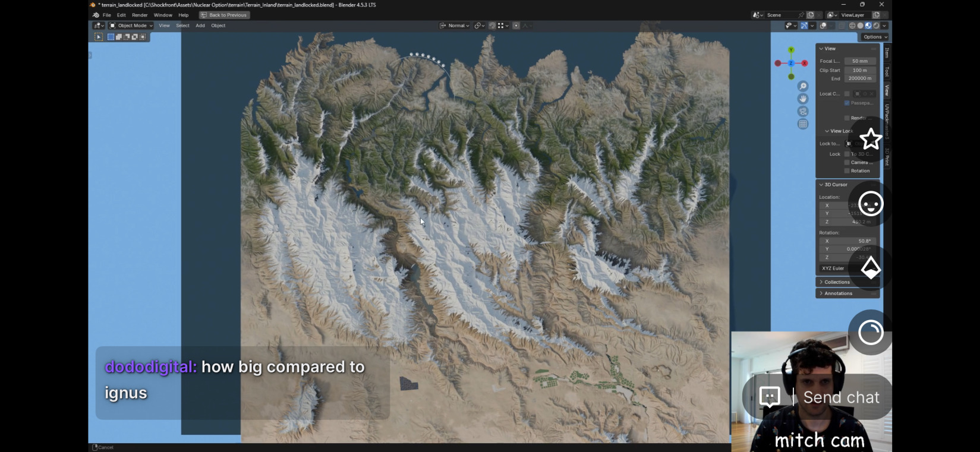Open the viewport Add menu
Viewport: 980px width, 452px height.
(200, 26)
